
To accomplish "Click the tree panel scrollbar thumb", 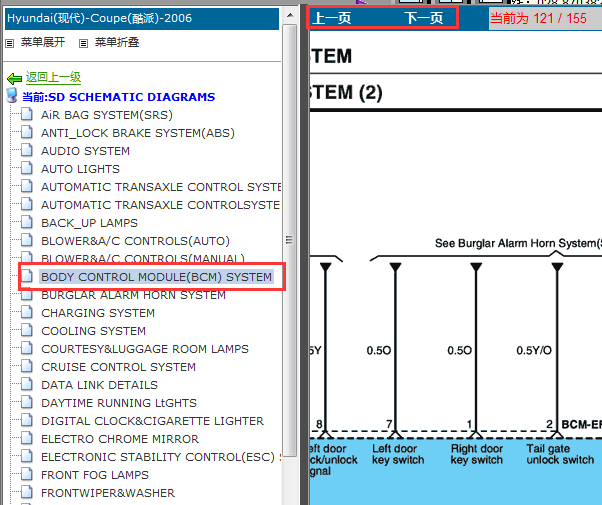I will pyautogui.click(x=290, y=240).
